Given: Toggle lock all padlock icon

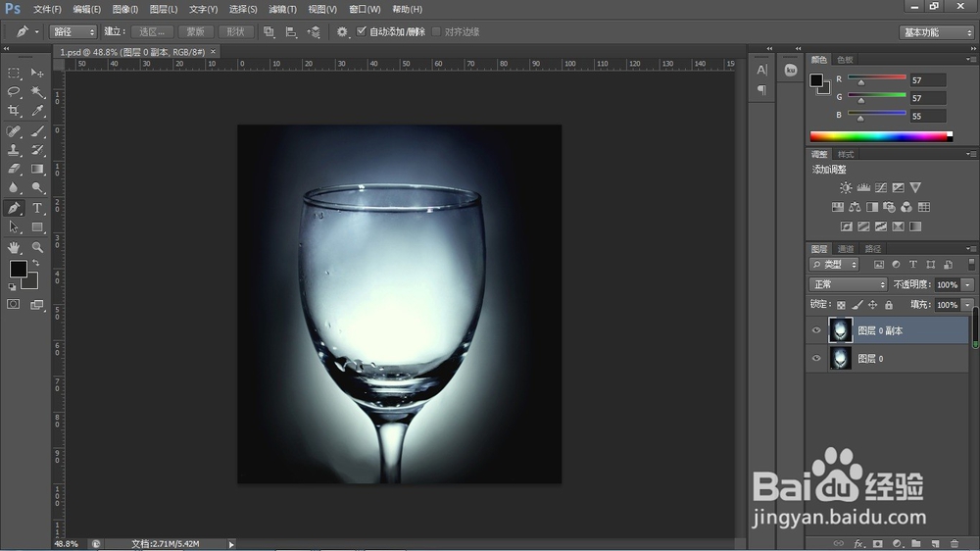Looking at the screenshot, I should click(889, 305).
